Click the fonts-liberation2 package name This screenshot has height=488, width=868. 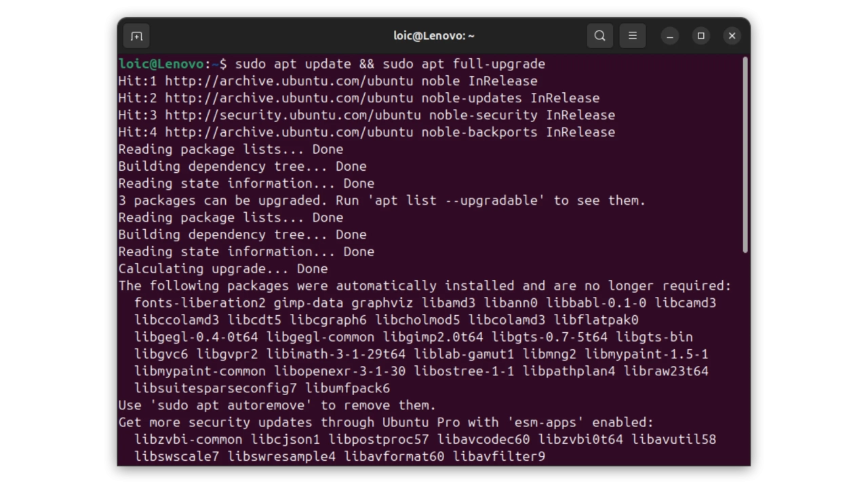200,303
